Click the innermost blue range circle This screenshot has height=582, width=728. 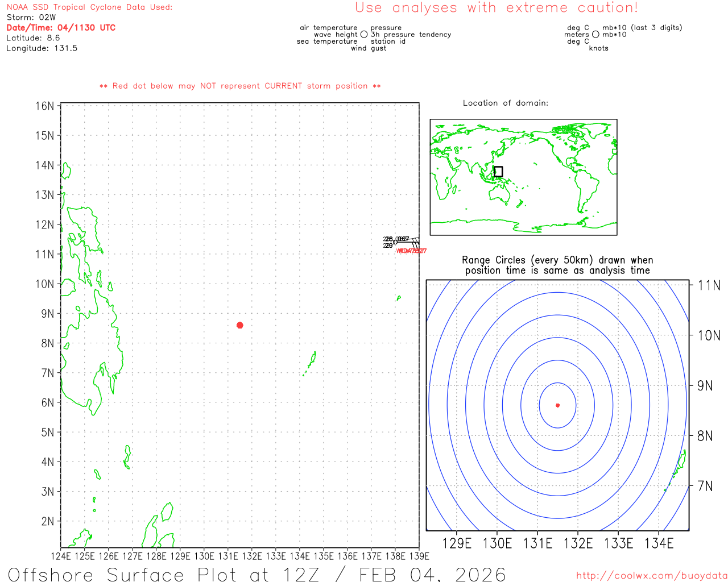(539, 405)
